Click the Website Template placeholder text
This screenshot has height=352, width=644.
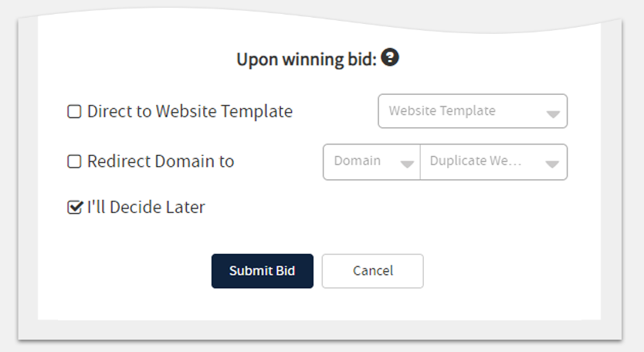point(442,111)
